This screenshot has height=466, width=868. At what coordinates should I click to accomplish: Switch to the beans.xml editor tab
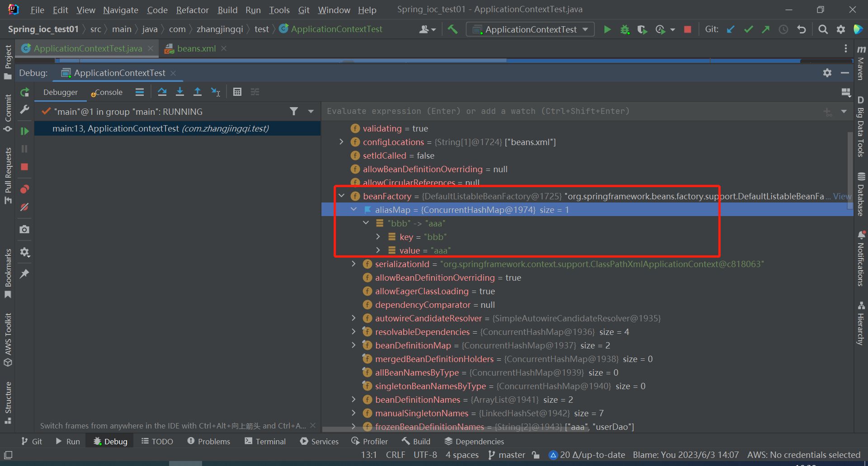pos(196,48)
